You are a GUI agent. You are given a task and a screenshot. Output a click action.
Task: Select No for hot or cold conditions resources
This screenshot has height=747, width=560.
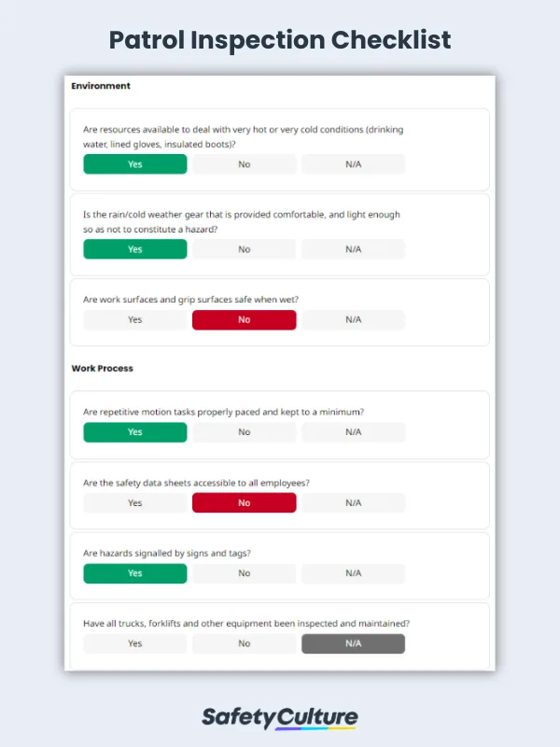point(244,164)
